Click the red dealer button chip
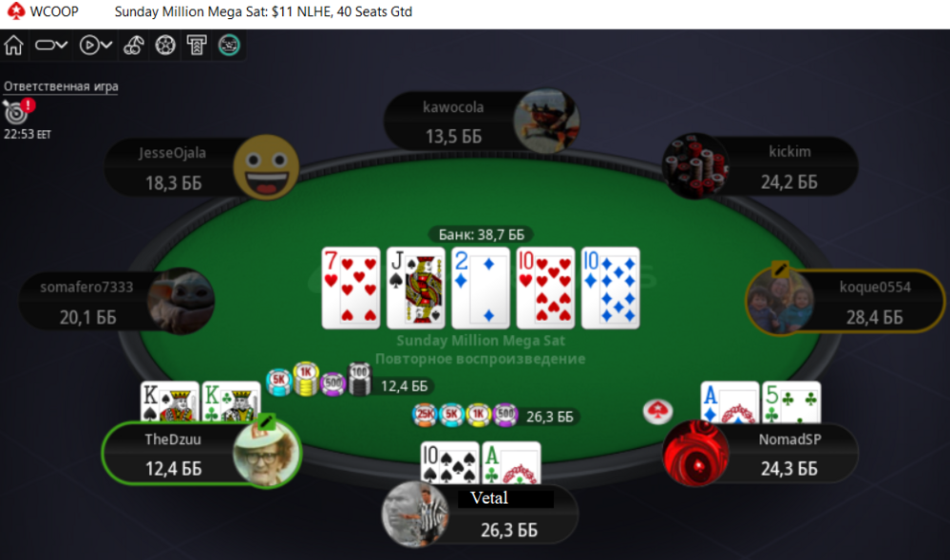 tap(657, 411)
